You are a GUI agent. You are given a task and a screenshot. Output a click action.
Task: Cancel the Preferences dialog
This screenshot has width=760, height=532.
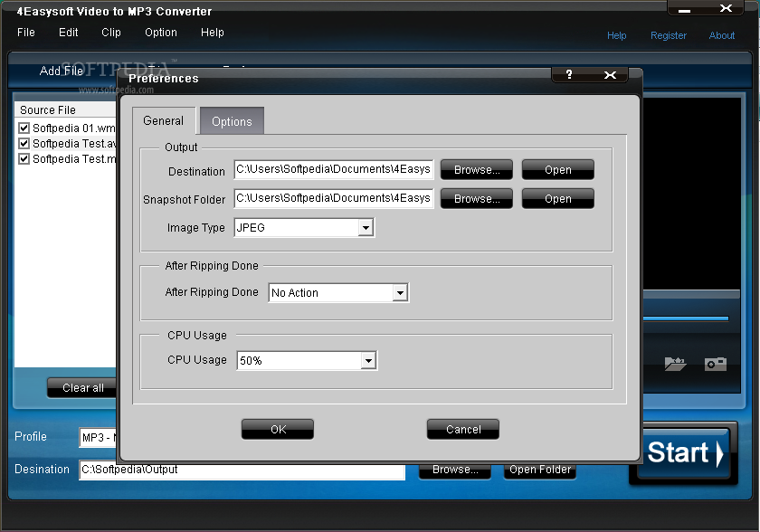pyautogui.click(x=463, y=429)
